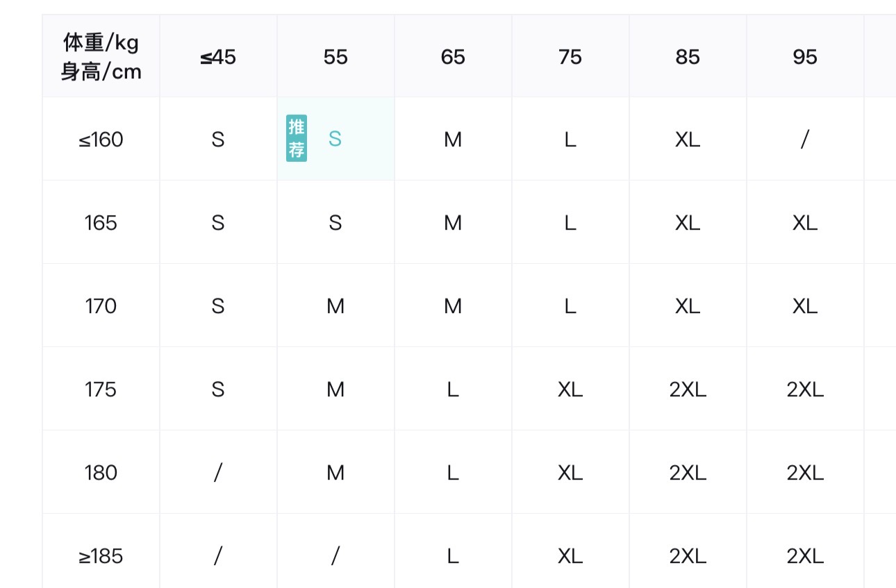Click the slash cell for ≤160 cm, 95 kg

805,140
